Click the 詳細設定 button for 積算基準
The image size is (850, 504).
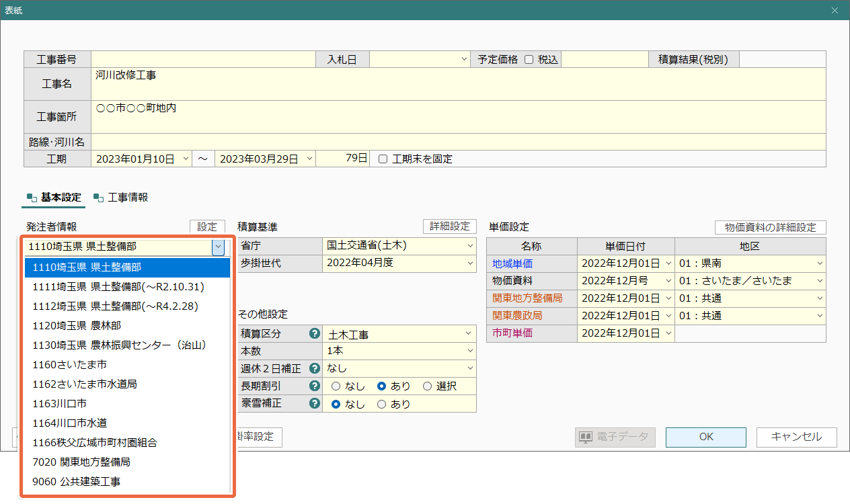click(449, 226)
